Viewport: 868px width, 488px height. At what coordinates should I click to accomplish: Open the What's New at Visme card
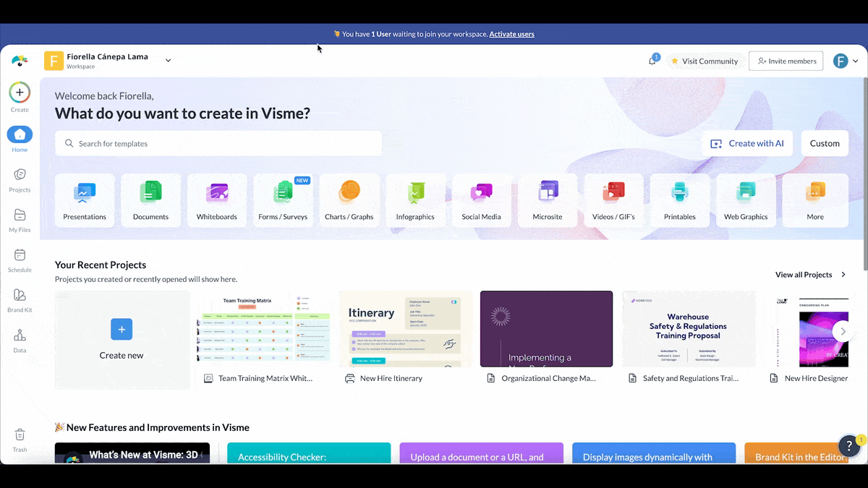coord(132,453)
